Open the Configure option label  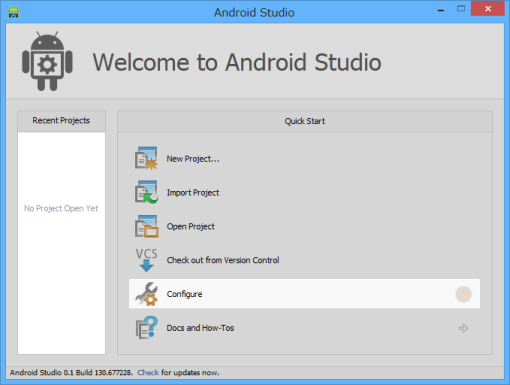184,294
